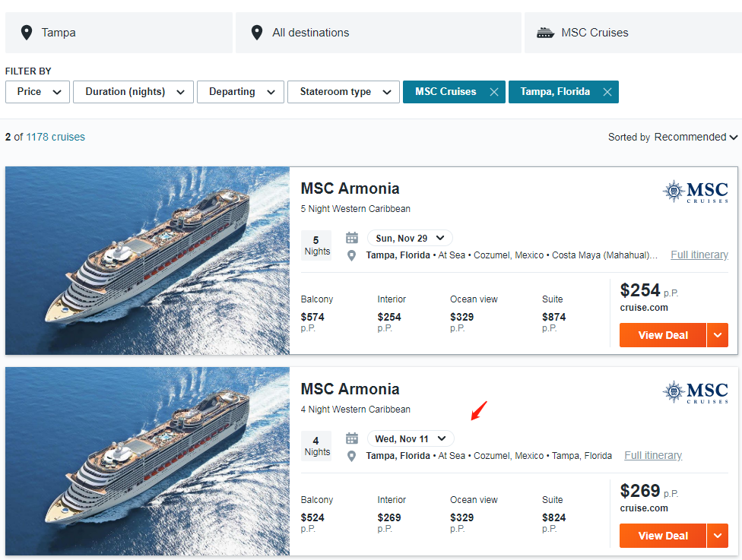The height and width of the screenshot is (560, 742).
Task: Click the calendar icon next to Sun, Nov 29
Action: coord(351,237)
